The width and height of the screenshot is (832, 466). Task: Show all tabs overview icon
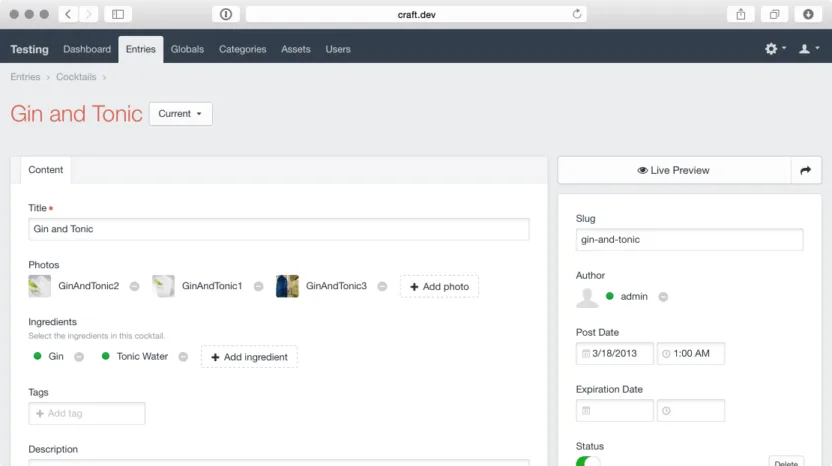point(775,14)
